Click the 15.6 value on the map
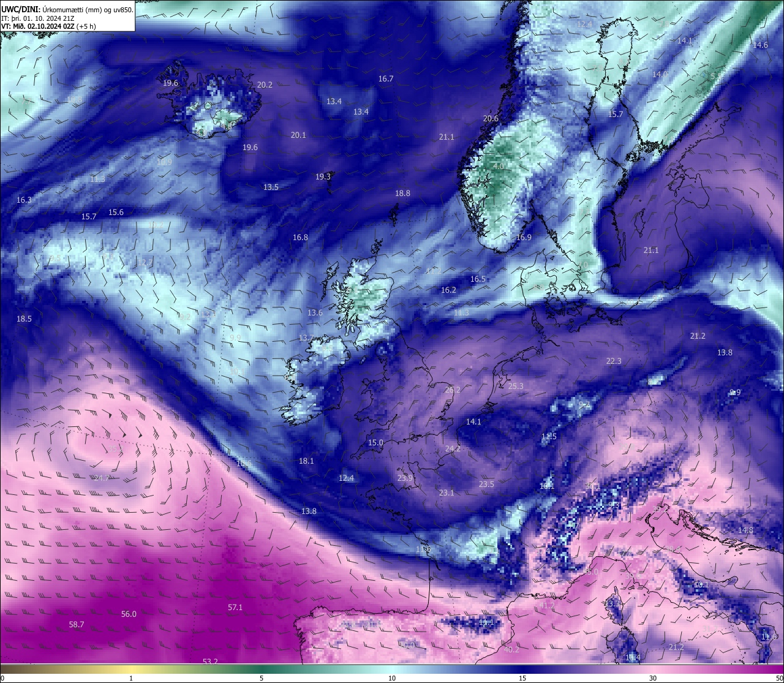784x683 pixels. tap(116, 212)
